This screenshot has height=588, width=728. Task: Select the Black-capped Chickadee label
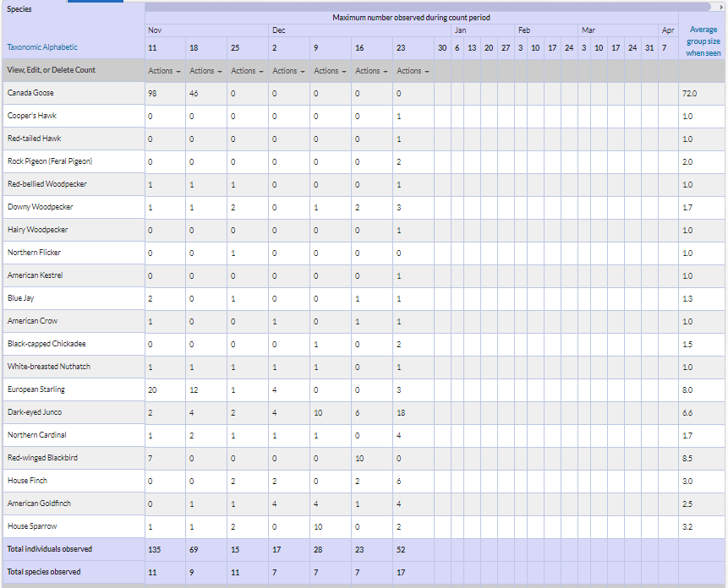click(47, 344)
